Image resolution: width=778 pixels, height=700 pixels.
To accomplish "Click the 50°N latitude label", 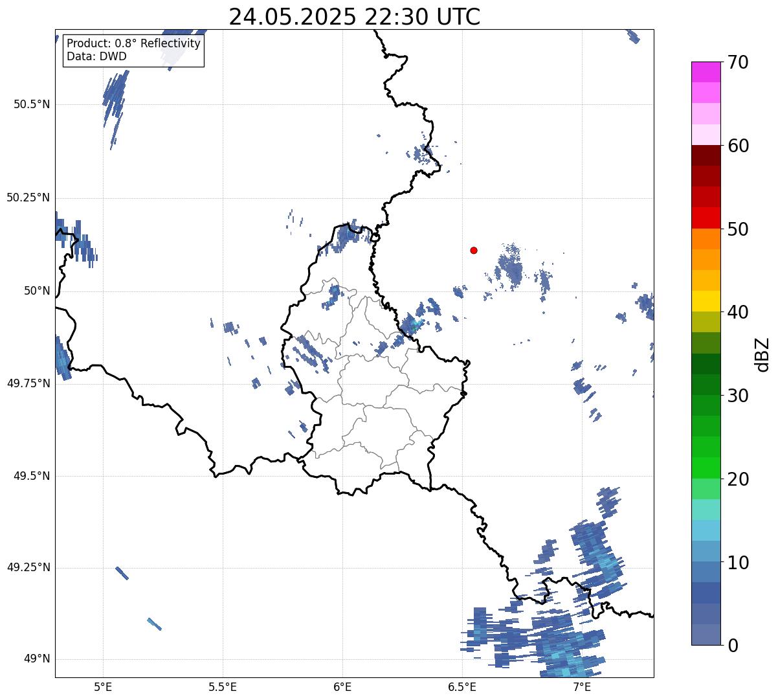I will click(37, 291).
